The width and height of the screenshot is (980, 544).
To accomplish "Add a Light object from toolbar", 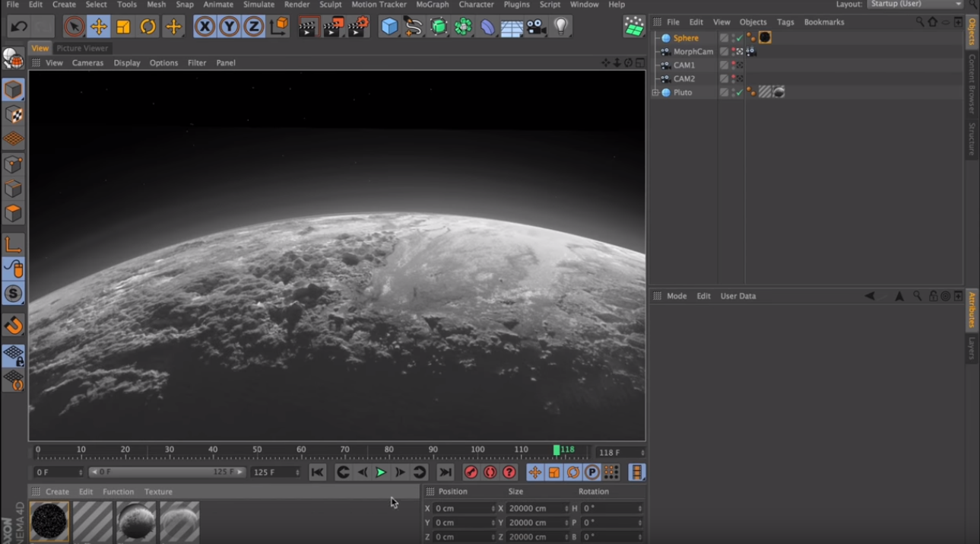I will pos(561,27).
